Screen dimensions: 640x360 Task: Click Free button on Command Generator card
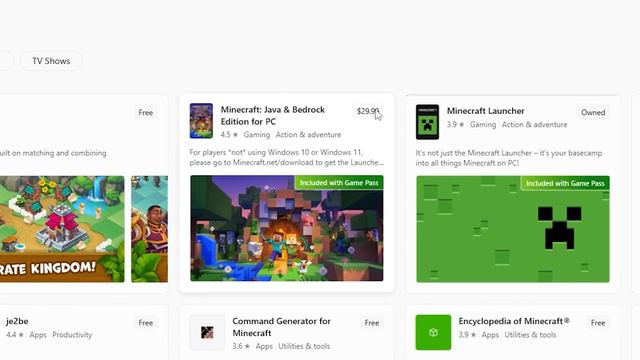pos(372,323)
